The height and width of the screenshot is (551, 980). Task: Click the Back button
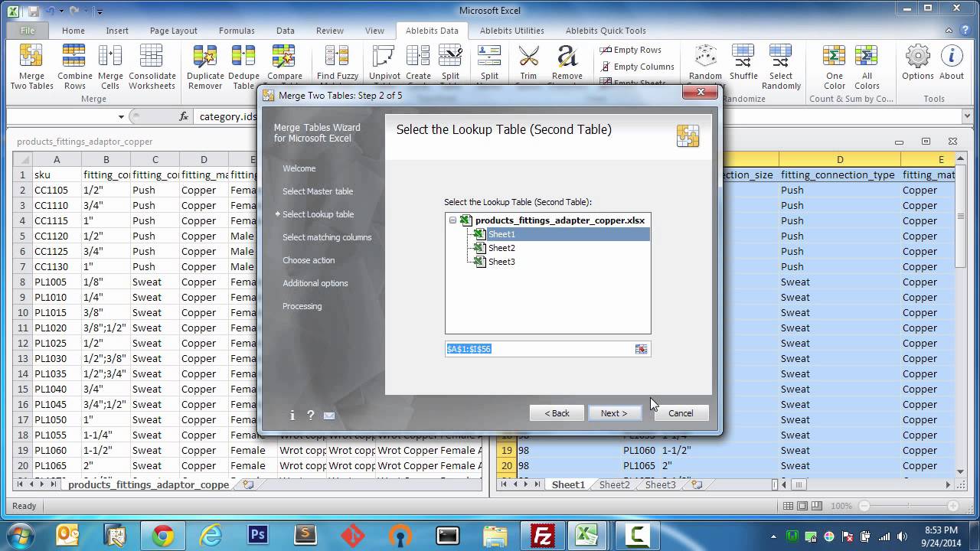coord(557,413)
